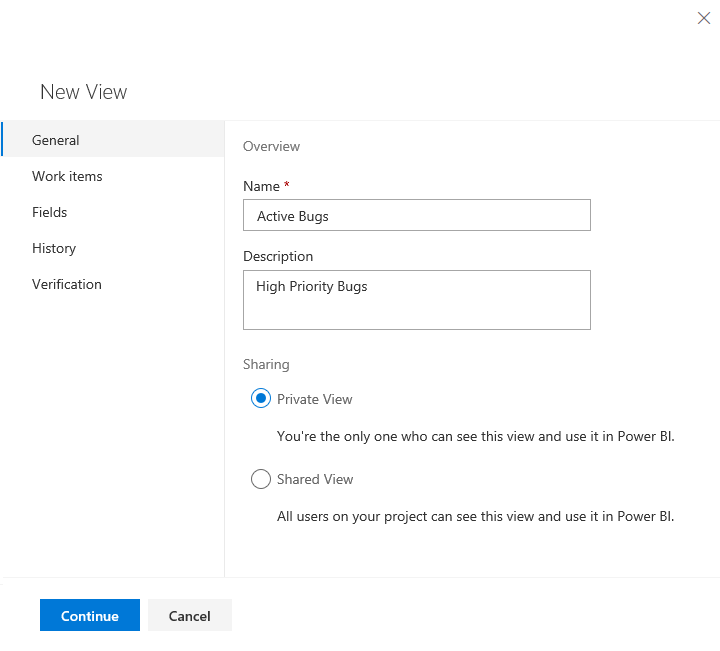Close the New View dialog
Viewport: 720px width, 651px height.
[x=703, y=18]
